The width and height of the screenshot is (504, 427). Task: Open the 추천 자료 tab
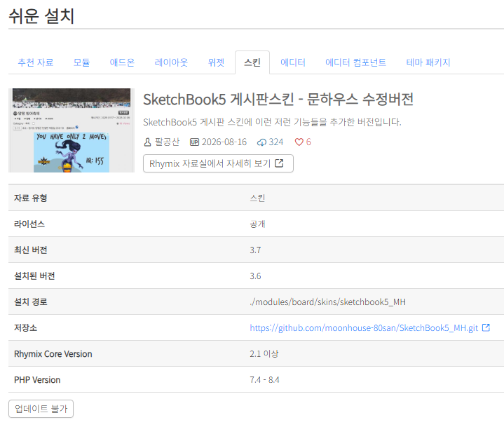(35, 62)
